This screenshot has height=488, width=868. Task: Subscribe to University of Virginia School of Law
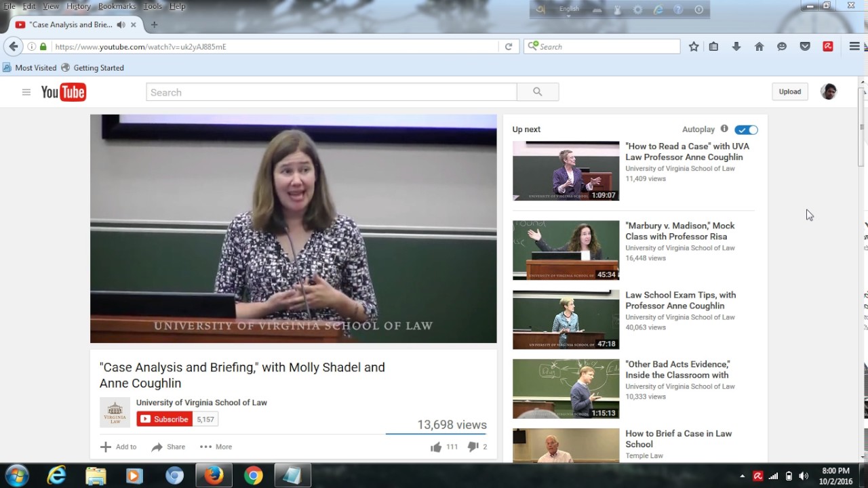click(x=164, y=420)
